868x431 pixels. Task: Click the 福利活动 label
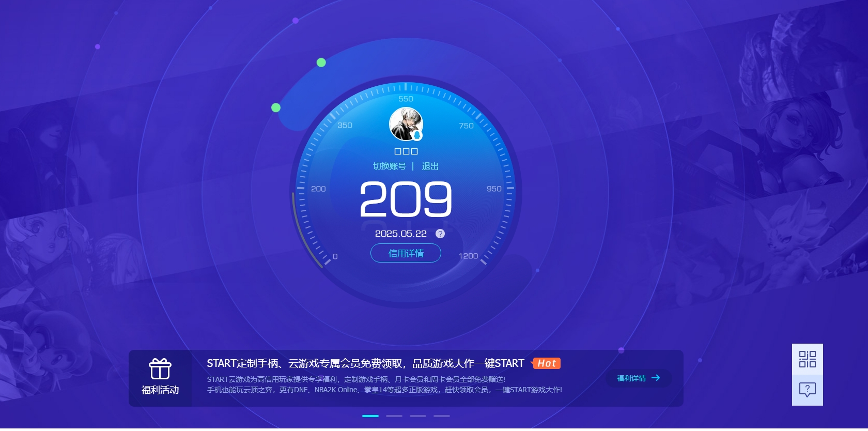(x=160, y=390)
